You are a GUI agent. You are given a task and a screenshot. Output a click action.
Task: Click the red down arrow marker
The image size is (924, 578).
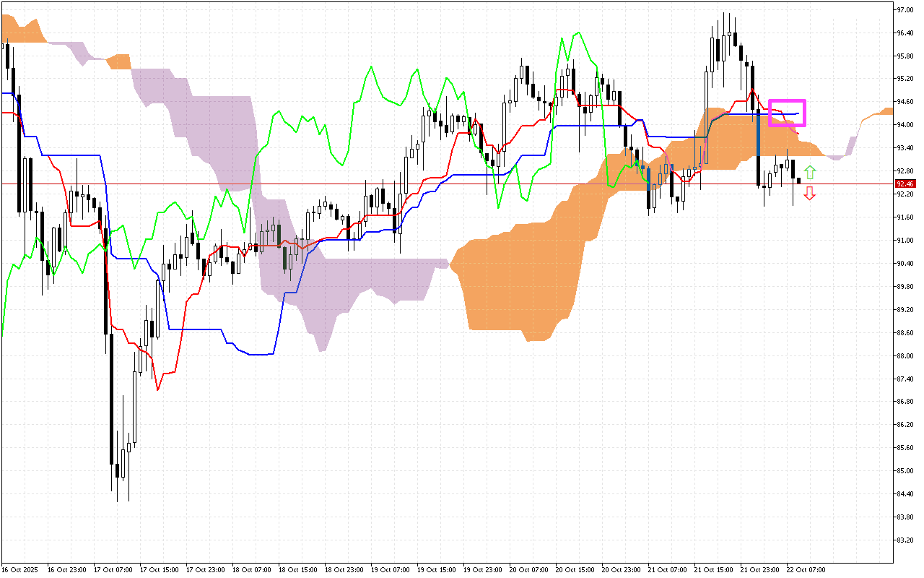click(810, 193)
